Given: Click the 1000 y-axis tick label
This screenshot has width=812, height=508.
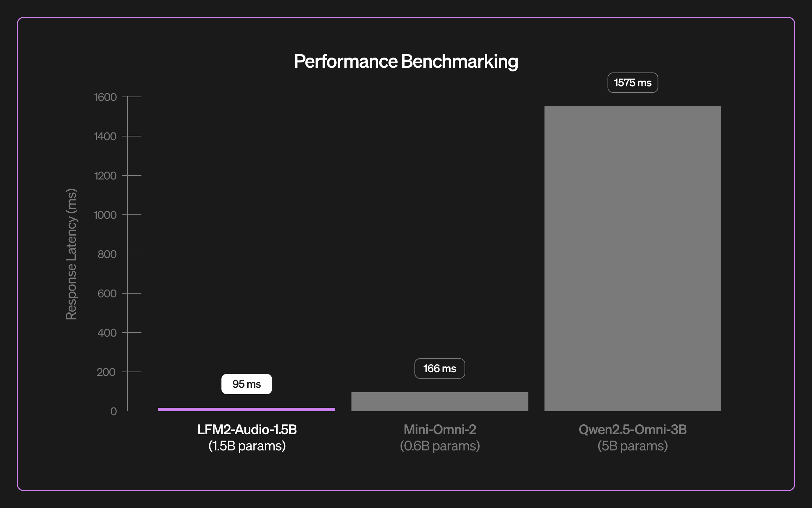Looking at the screenshot, I should click(x=105, y=215).
